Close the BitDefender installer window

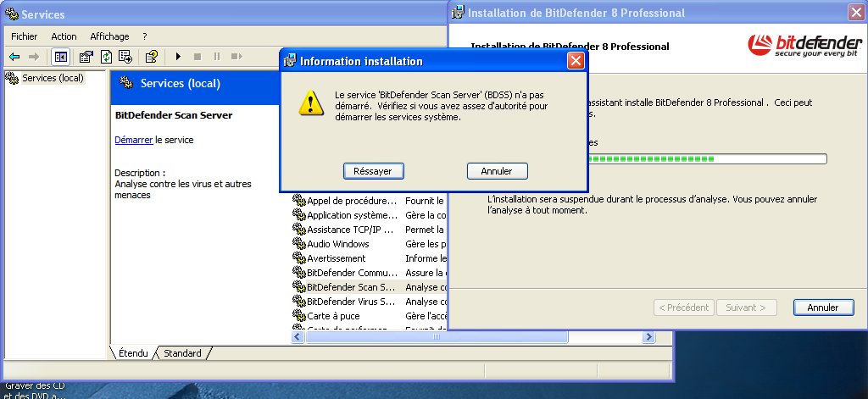[856, 12]
